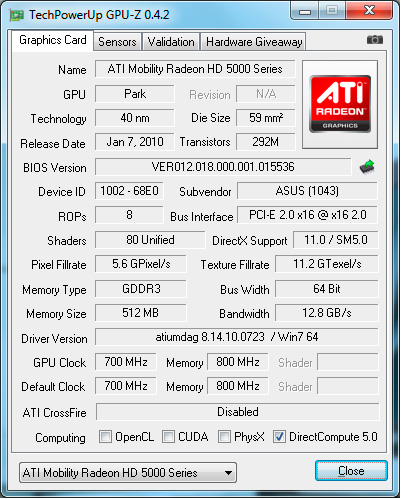Click the GPU-Z title bar app icon
401x499 pixels.
[x=16, y=15]
